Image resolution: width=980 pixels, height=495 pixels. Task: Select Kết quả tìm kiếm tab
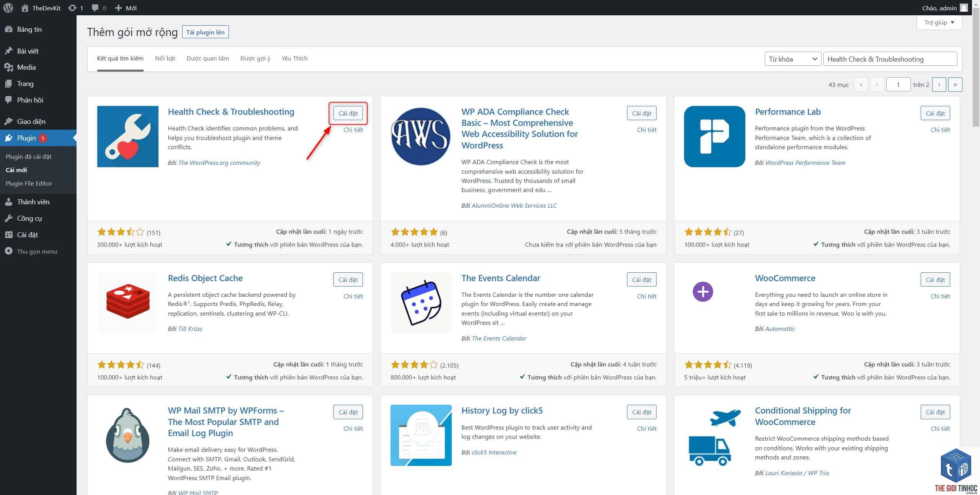tap(120, 59)
